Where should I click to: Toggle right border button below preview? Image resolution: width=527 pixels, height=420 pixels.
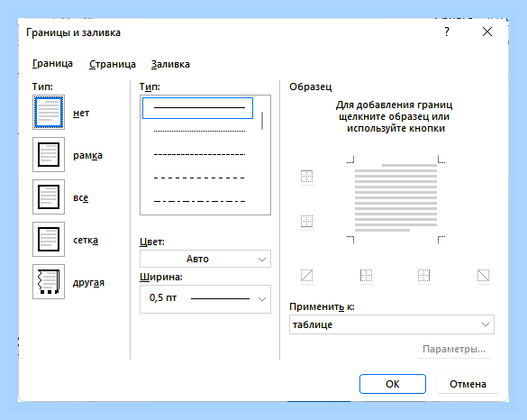coord(423,276)
